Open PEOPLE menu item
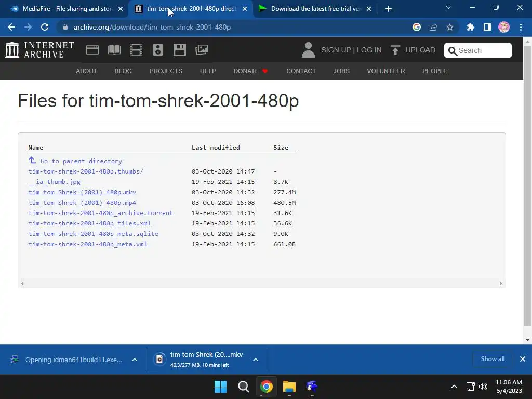Image resolution: width=532 pixels, height=399 pixels. (x=435, y=71)
